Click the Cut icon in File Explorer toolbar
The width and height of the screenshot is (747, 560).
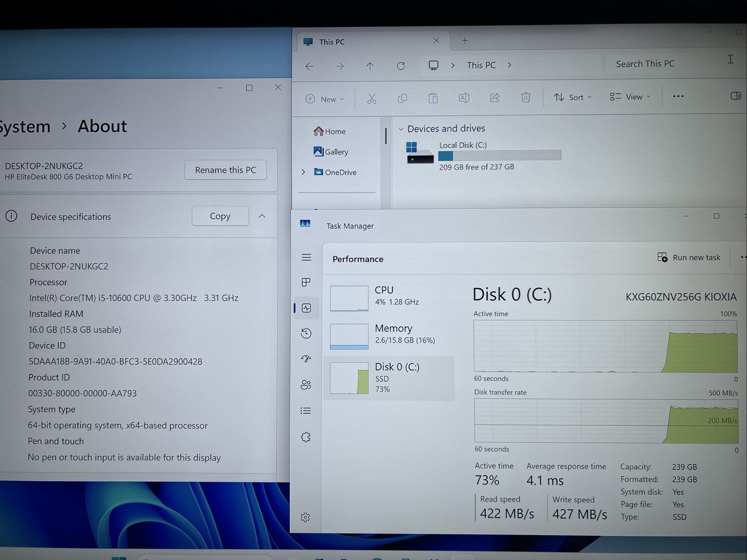(371, 98)
